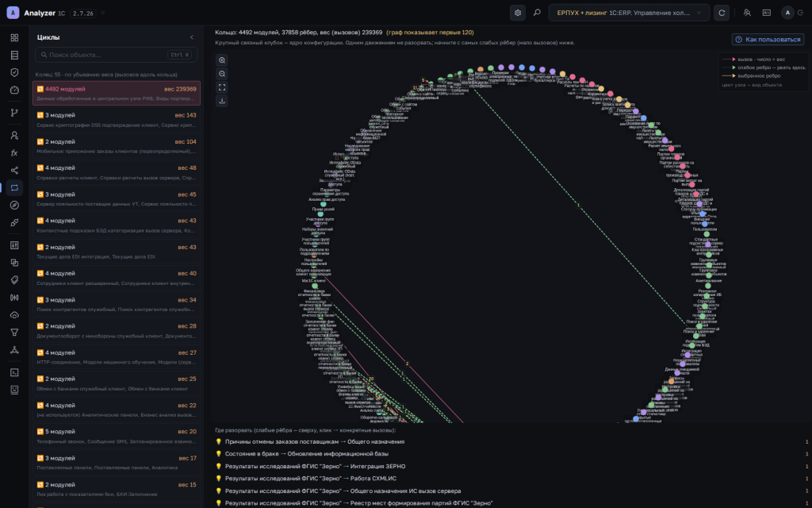Viewport: 812px width, 508px height.
Task: Open the share graph icon in sidebar
Action: pos(14,171)
